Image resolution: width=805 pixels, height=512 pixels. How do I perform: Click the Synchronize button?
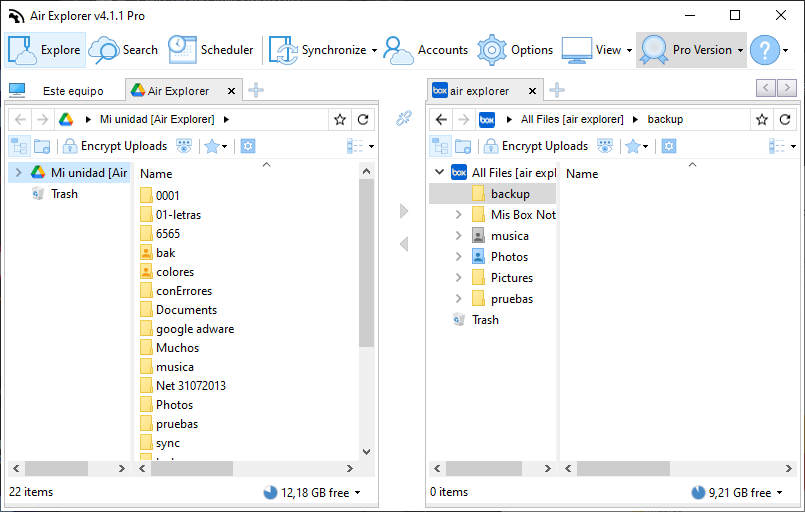[317, 50]
